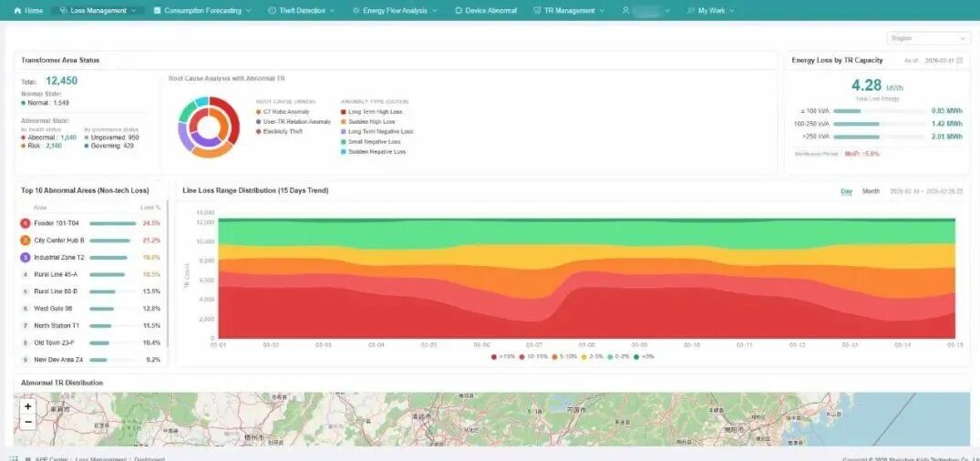The image size is (980, 461).
Task: Switch the trend chart to Month view
Action: coord(872,191)
